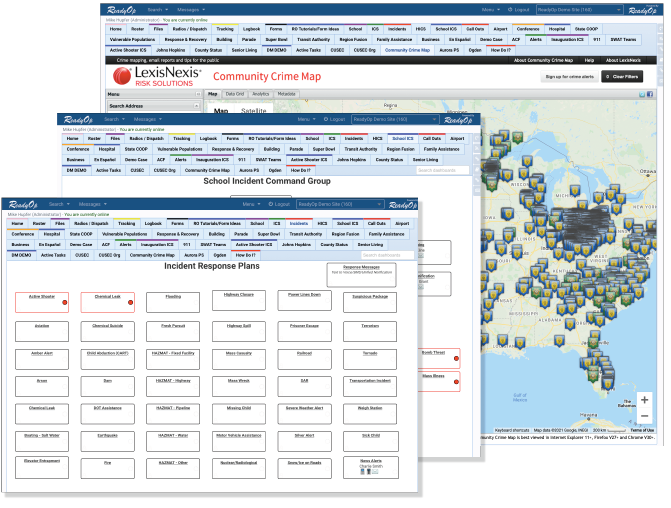Viewport: 671px width, 508px height.
Task: Switch to Analytics tab on crime map
Action: tap(260, 94)
